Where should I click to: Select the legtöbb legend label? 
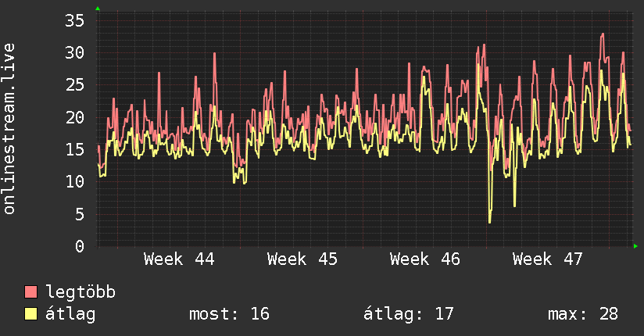click(x=80, y=292)
